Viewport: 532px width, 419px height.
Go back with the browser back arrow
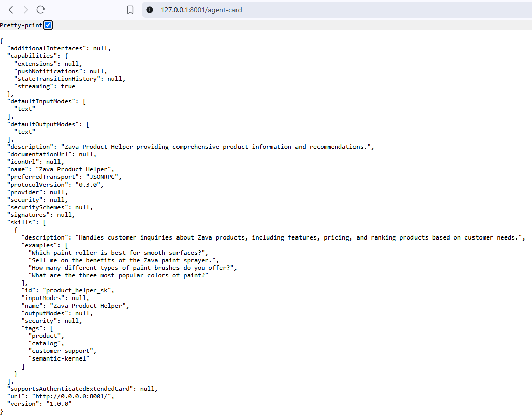click(11, 10)
